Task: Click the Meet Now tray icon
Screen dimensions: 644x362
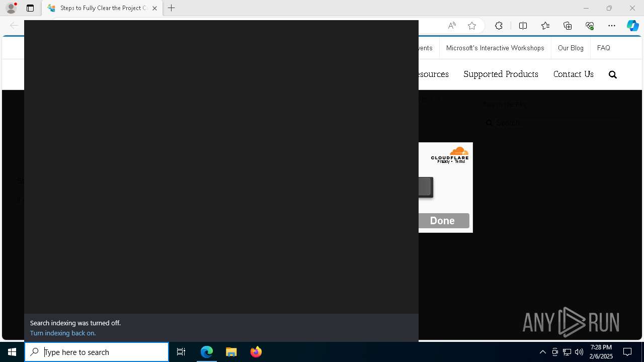Action: 555,352
